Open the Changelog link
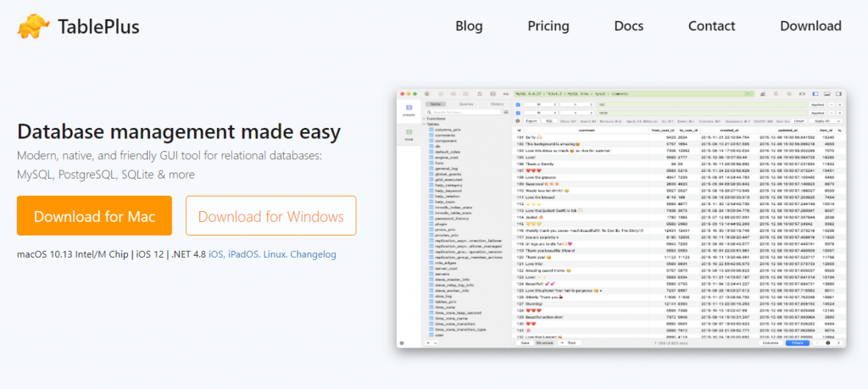Image resolution: width=868 pixels, height=389 pixels. (313, 254)
